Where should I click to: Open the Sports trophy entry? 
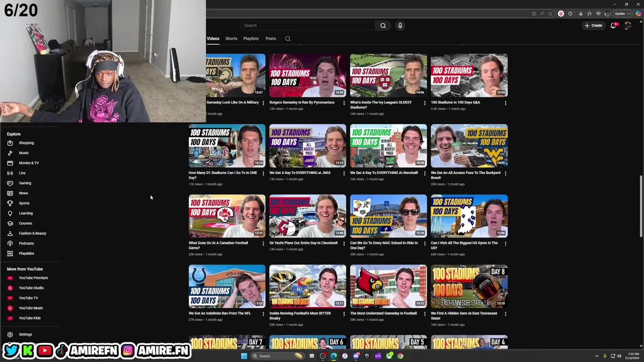pos(24,203)
